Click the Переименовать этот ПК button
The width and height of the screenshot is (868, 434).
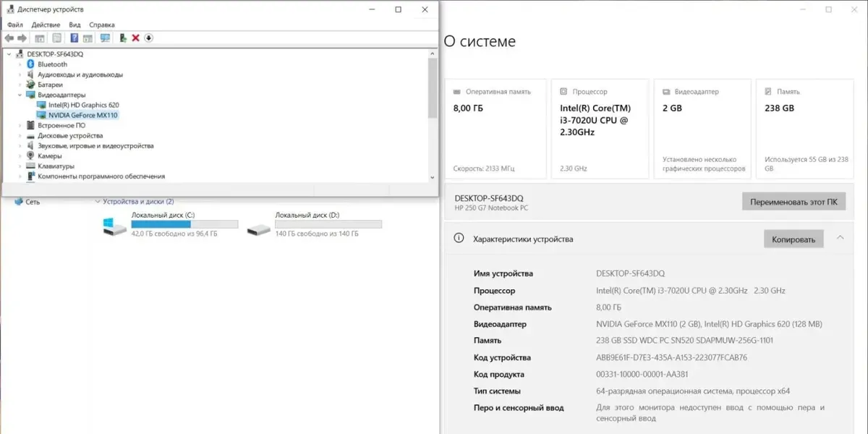coord(793,202)
